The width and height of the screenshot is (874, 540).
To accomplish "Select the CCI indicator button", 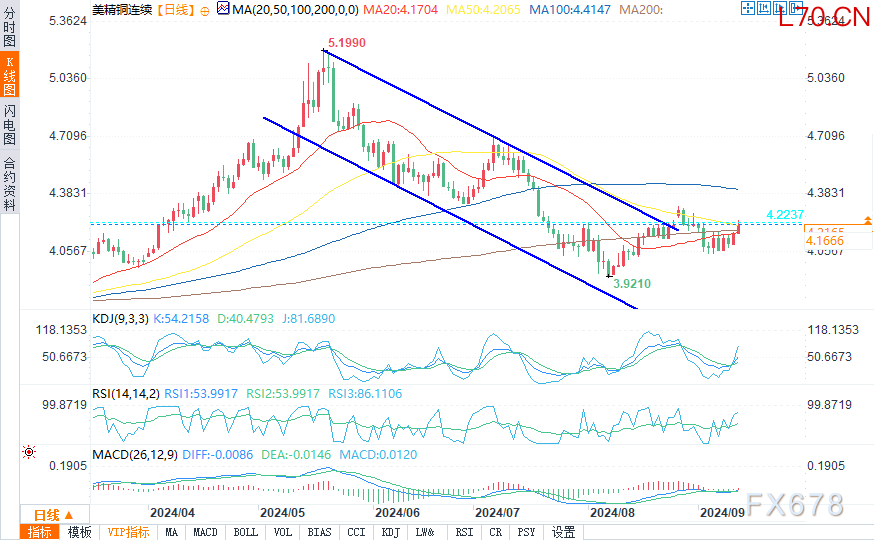I will tap(356, 532).
